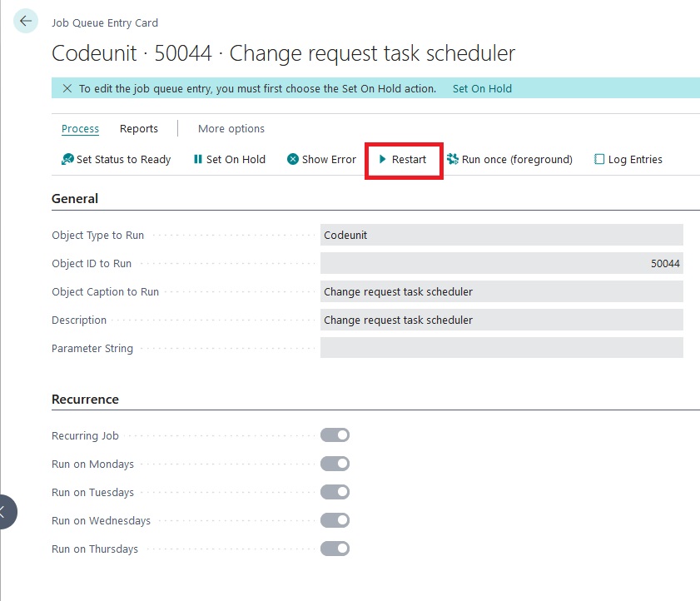Show More options
This screenshot has height=601, width=700.
tap(231, 128)
